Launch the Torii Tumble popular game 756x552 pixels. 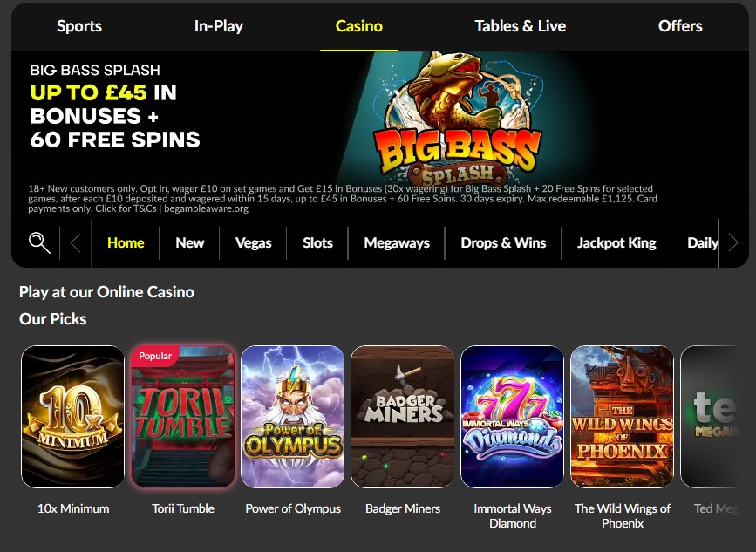pos(183,417)
